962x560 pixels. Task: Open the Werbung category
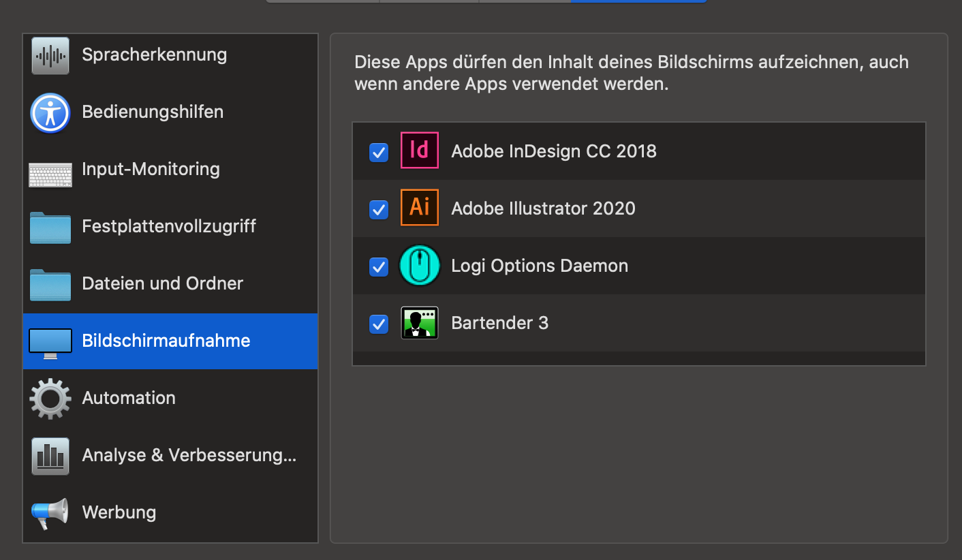coord(170,513)
